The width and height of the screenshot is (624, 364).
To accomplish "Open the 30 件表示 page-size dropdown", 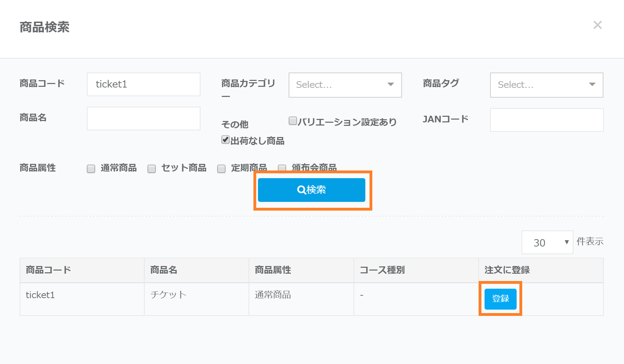I will tap(547, 242).
